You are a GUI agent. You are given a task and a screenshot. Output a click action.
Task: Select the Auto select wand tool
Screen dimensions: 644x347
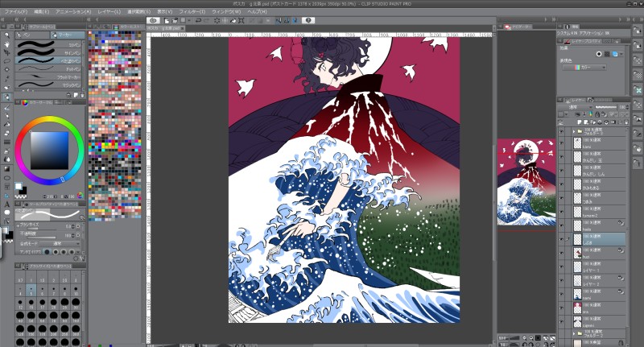coord(7,69)
